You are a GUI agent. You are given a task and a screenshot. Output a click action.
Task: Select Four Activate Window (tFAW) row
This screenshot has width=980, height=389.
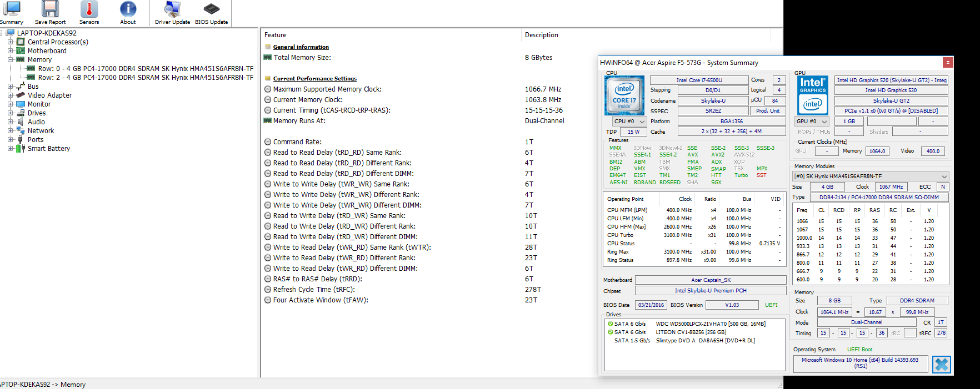[321, 300]
